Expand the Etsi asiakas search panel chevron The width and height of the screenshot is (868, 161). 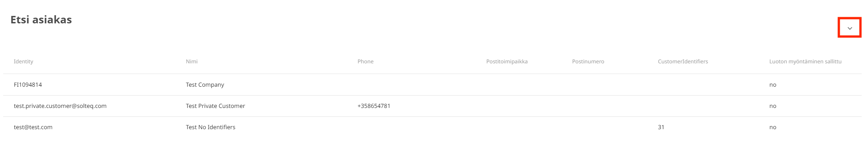pyautogui.click(x=850, y=28)
